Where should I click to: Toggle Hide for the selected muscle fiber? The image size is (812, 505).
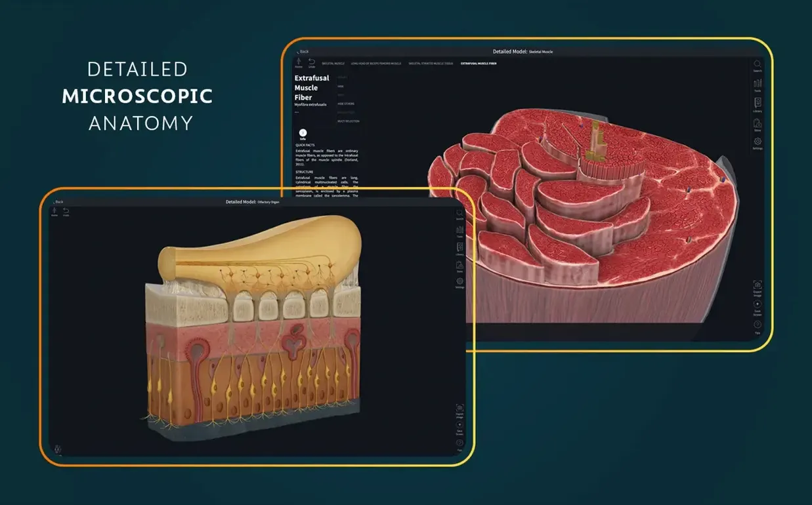[341, 86]
